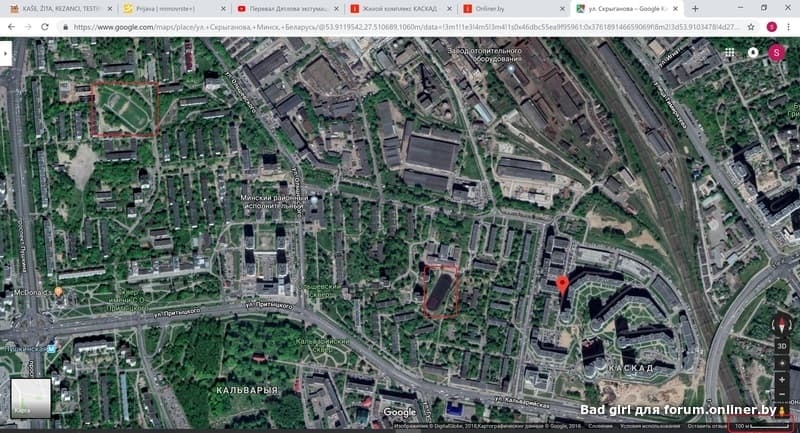Click 'Завод отопительного оборудования' place label
This screenshot has width=800, height=433.
tap(484, 55)
